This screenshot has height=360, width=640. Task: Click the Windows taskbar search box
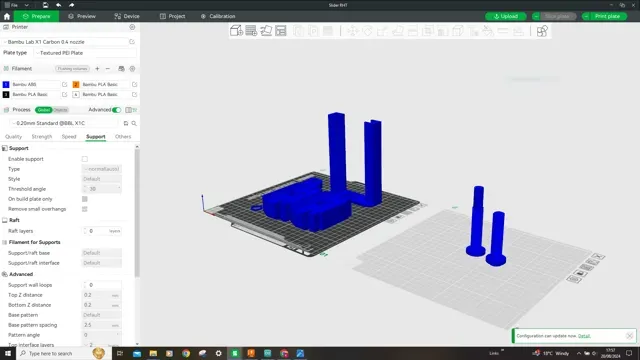[64, 353]
